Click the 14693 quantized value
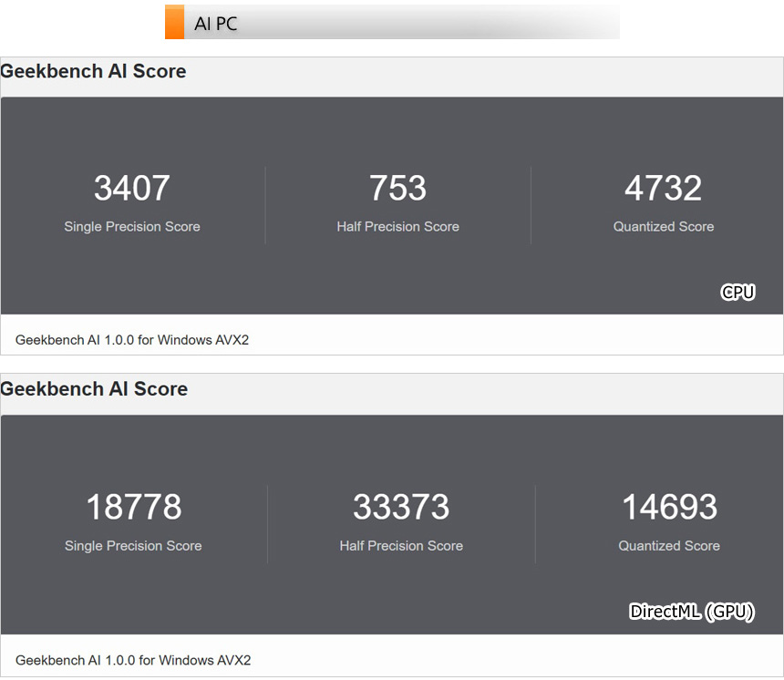 (x=669, y=508)
